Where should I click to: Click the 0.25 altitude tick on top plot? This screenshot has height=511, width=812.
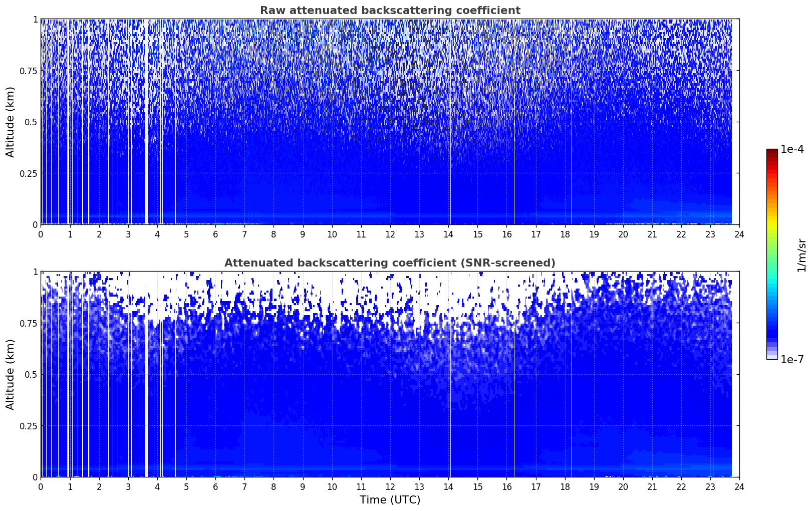click(x=29, y=173)
